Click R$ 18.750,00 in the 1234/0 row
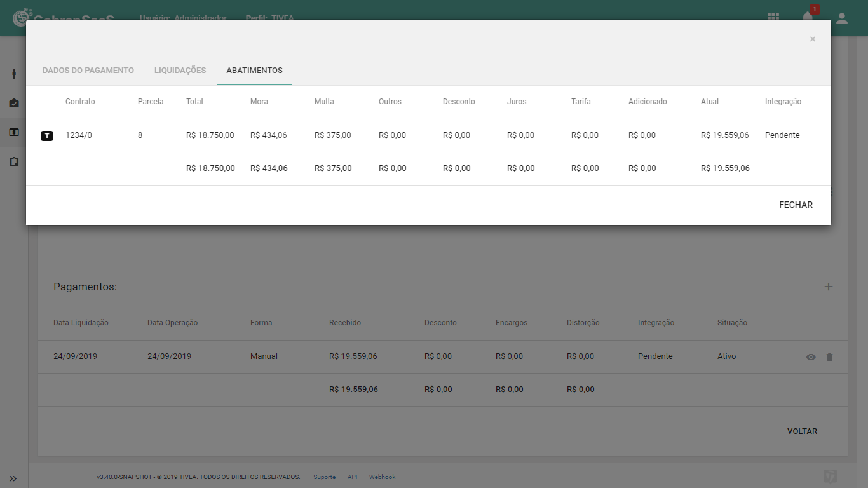 pos(210,135)
